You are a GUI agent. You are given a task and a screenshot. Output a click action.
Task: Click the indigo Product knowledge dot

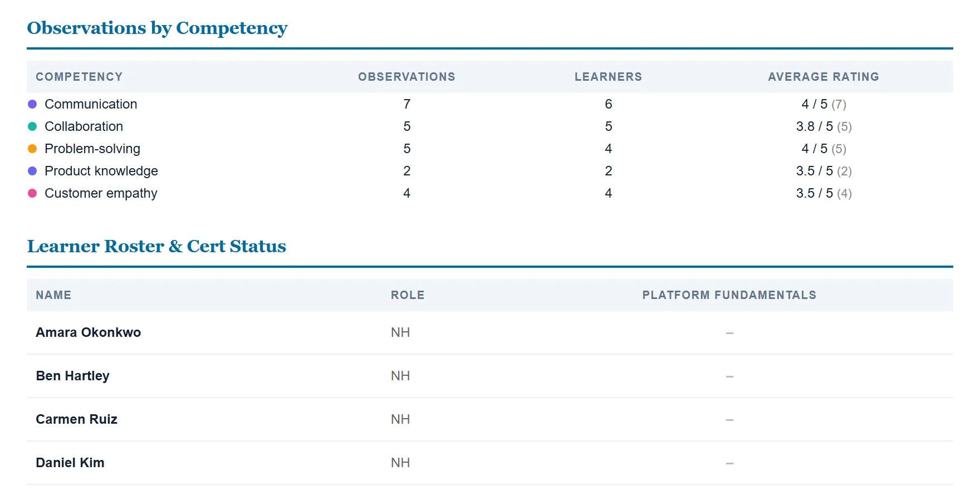point(32,171)
